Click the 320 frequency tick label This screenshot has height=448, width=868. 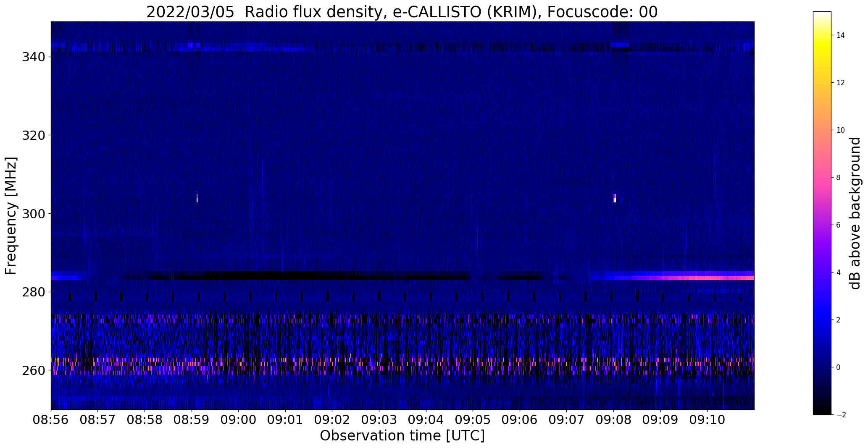coord(34,135)
